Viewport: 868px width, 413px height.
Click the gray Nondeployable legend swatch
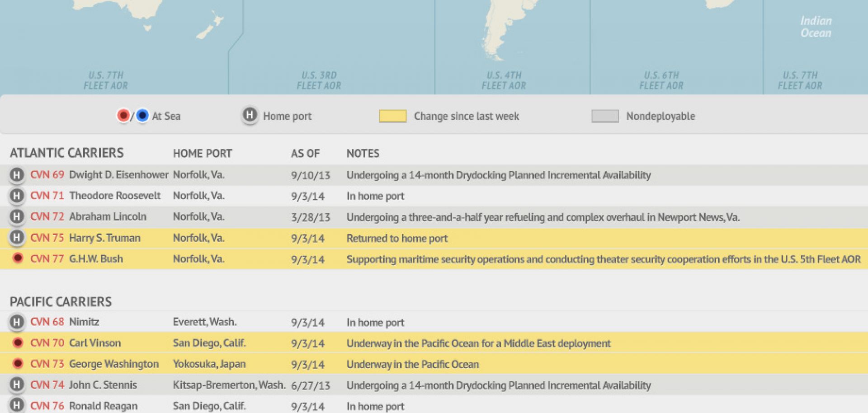(x=605, y=116)
